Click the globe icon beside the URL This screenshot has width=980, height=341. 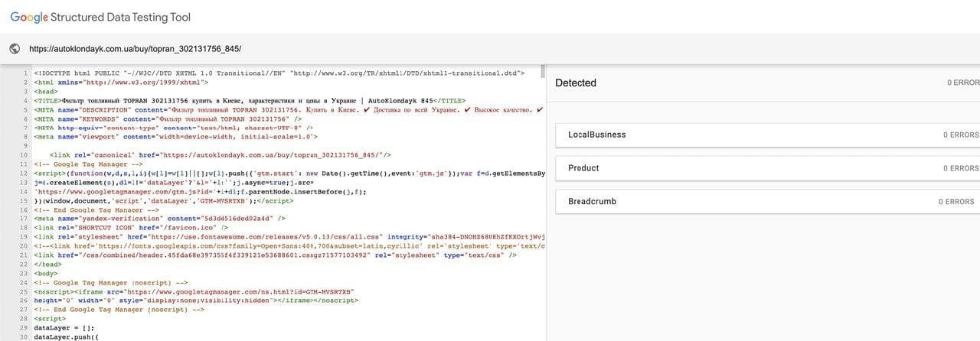[14, 49]
